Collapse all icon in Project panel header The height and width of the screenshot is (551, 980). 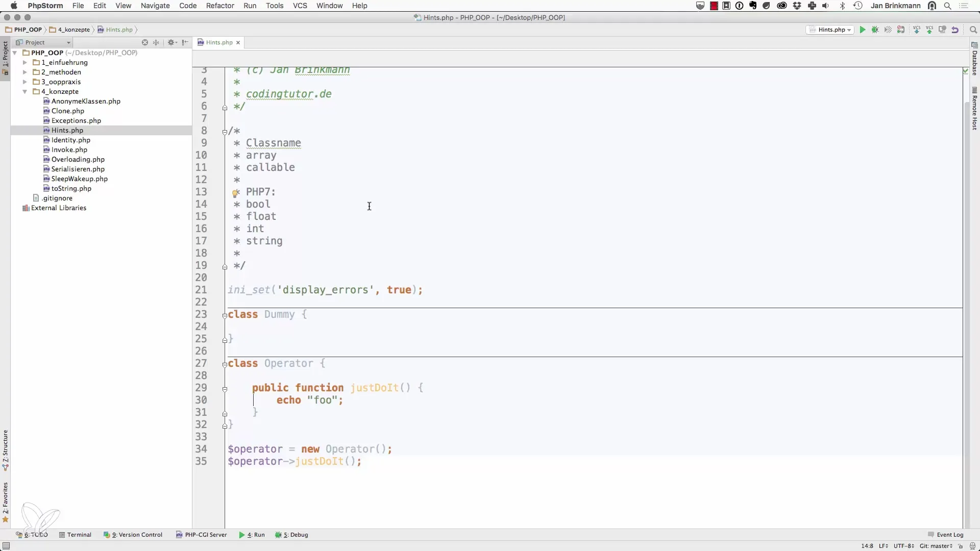pos(156,42)
